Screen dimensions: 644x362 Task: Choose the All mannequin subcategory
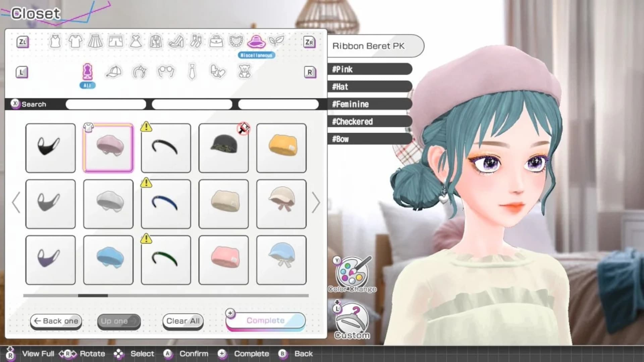point(88,72)
